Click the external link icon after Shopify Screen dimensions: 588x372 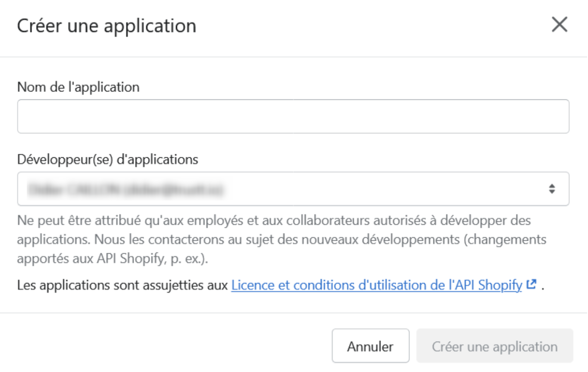pos(531,285)
